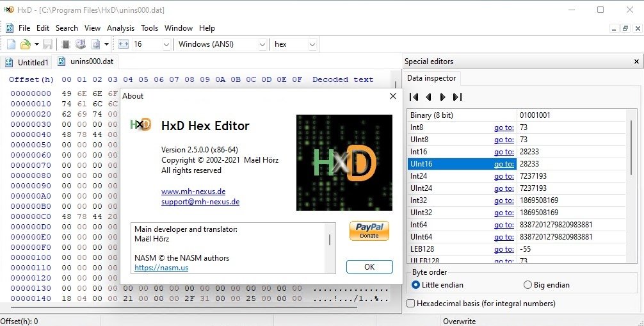Select the Binary (8 bit) row
644x326 pixels.
[516, 115]
